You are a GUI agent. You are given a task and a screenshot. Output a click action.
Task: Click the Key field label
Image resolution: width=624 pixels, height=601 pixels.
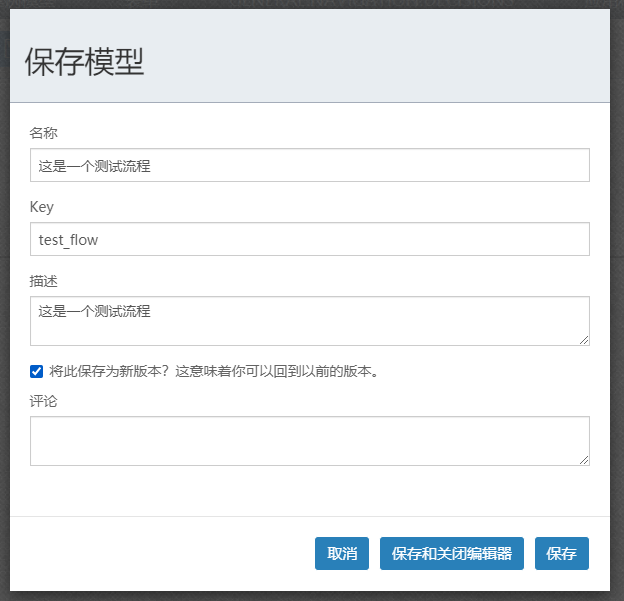point(42,207)
